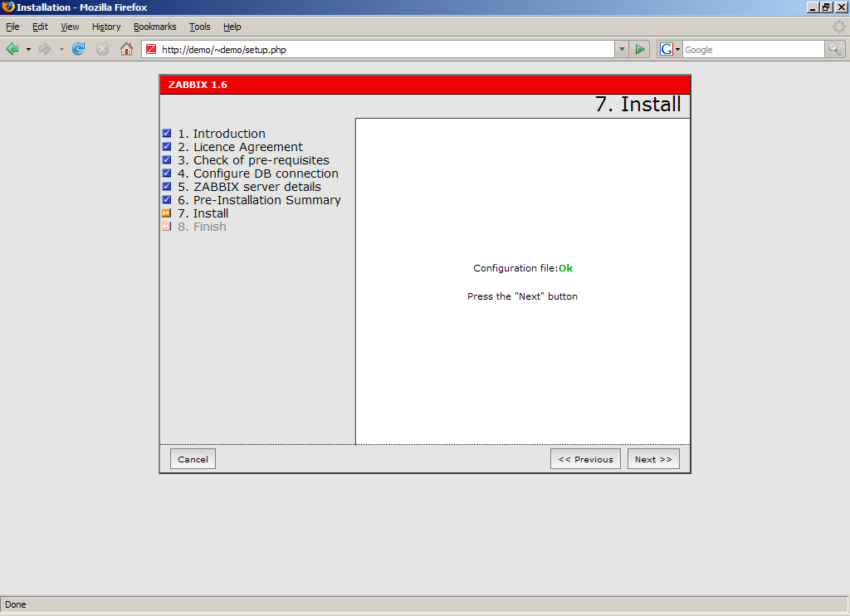This screenshot has width=850, height=616.
Task: Click checkmark beside 1. Introduction
Action: coord(167,134)
